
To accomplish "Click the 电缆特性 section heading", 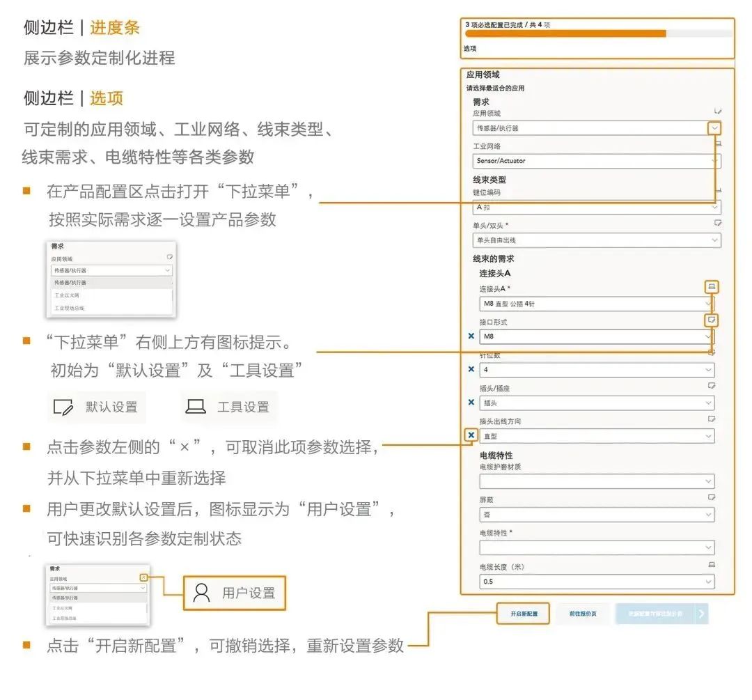I will (x=496, y=456).
